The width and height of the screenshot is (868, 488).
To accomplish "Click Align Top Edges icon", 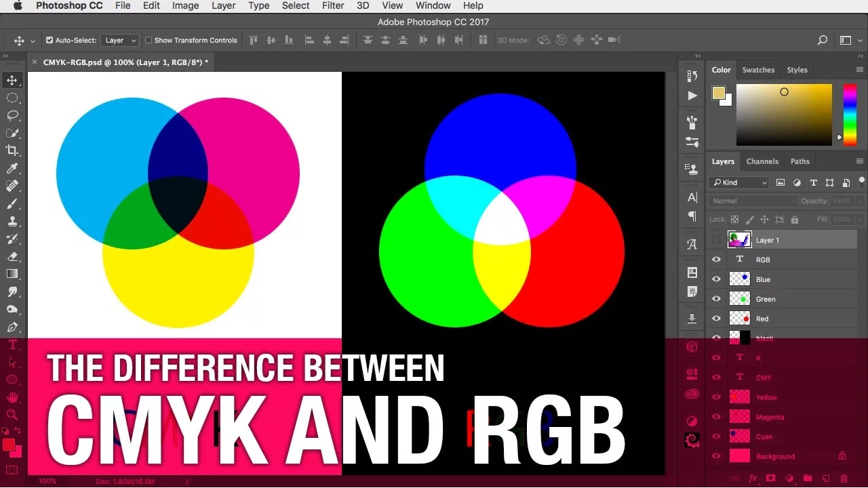I will click(x=254, y=40).
